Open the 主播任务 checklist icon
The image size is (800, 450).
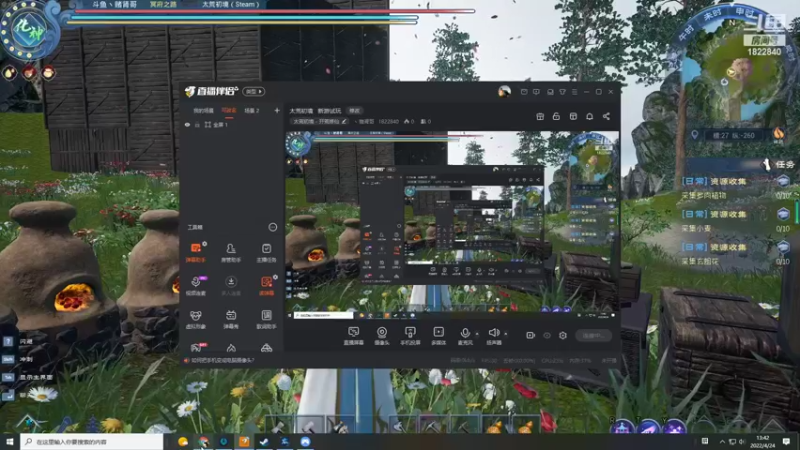pyautogui.click(x=266, y=252)
